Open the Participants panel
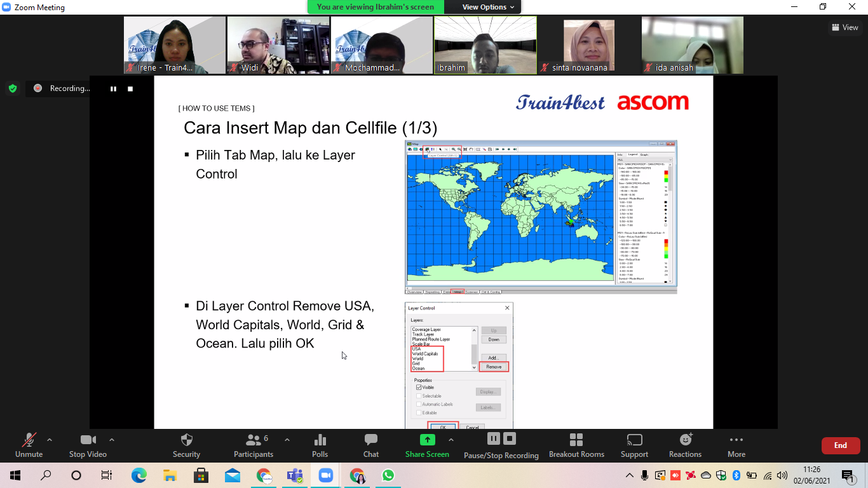 coord(254,440)
